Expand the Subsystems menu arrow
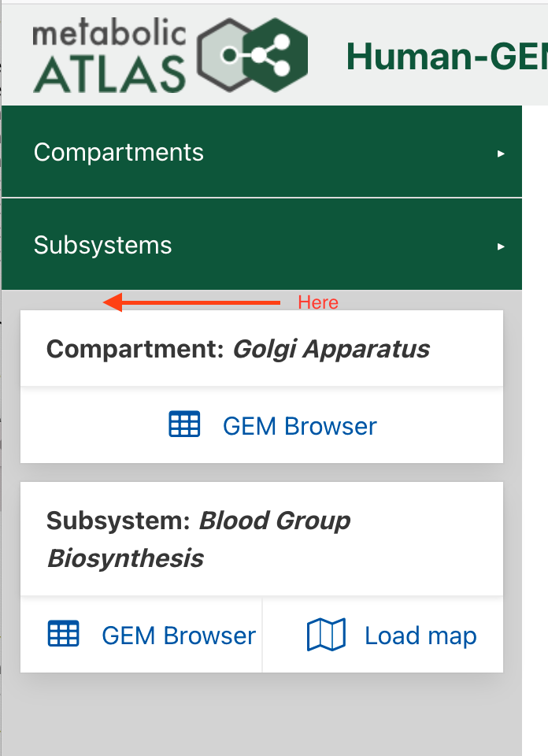The width and height of the screenshot is (548, 756). point(502,246)
